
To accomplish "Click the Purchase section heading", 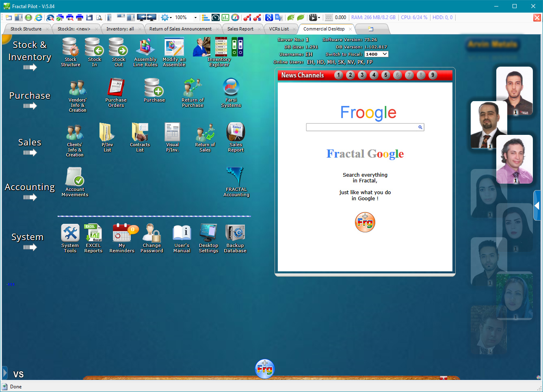I will (30, 95).
